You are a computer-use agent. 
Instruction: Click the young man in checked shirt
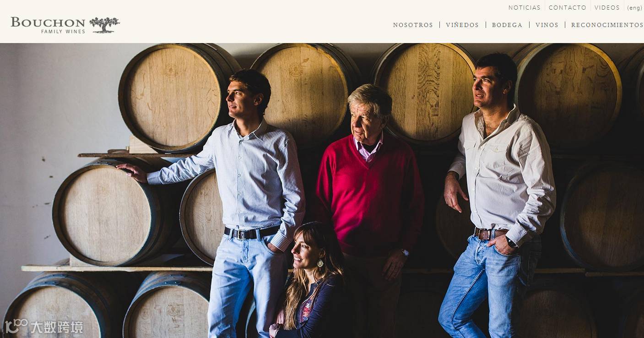233,202
